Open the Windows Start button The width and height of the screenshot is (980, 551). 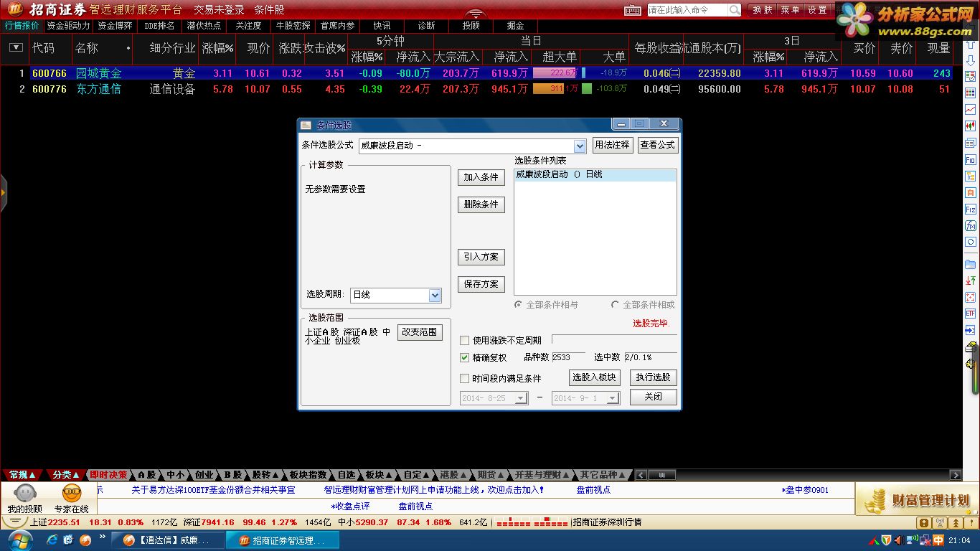20,540
